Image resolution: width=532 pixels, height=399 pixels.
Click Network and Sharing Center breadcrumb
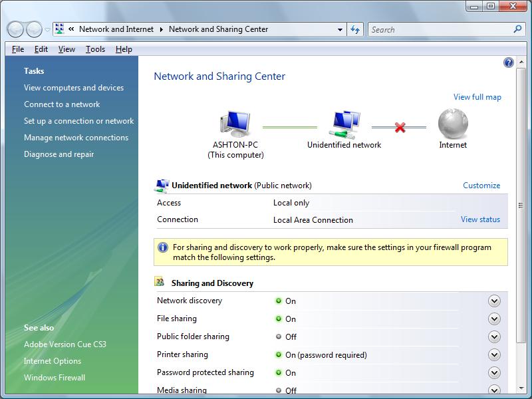[x=219, y=29]
